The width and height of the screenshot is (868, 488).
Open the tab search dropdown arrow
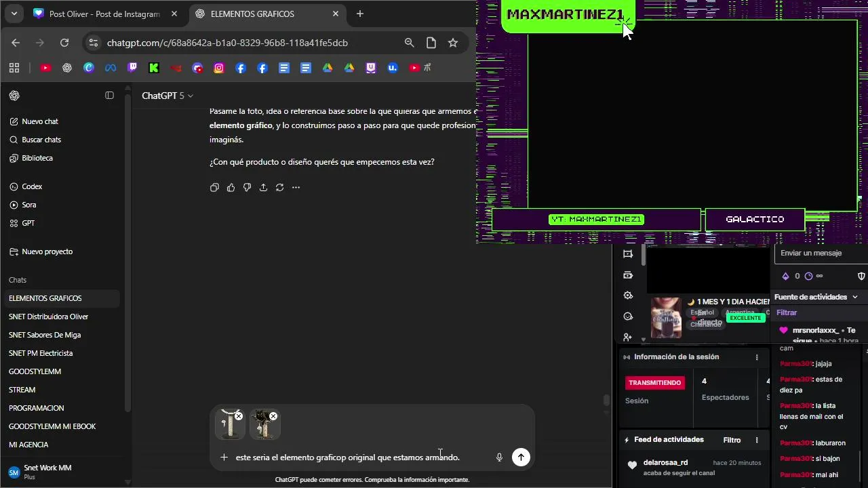[14, 14]
